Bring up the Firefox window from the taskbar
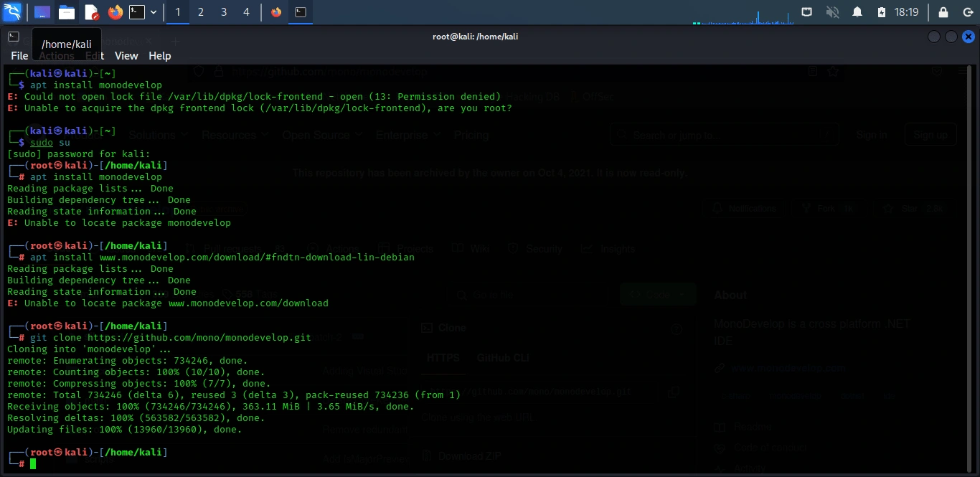The height and width of the screenshot is (477, 980). coord(276,12)
